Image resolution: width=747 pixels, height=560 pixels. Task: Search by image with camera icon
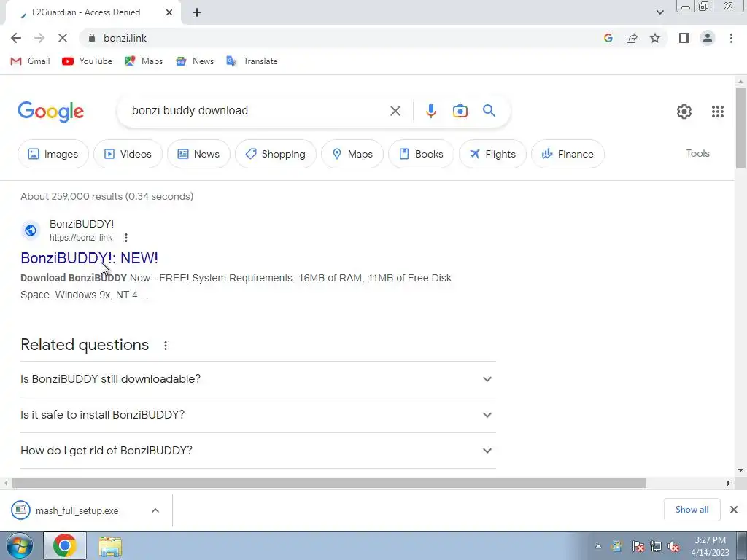[460, 111]
